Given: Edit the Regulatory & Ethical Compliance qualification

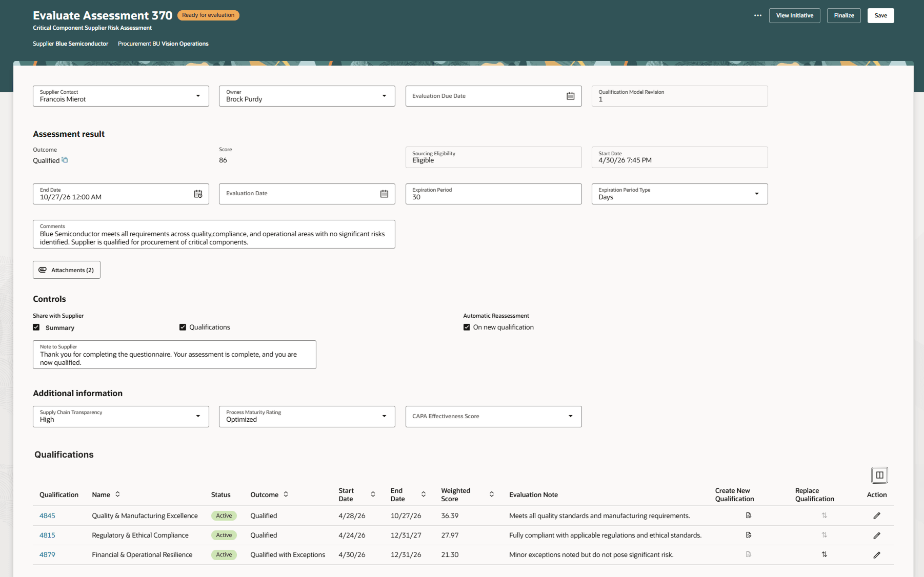Looking at the screenshot, I should (877, 535).
